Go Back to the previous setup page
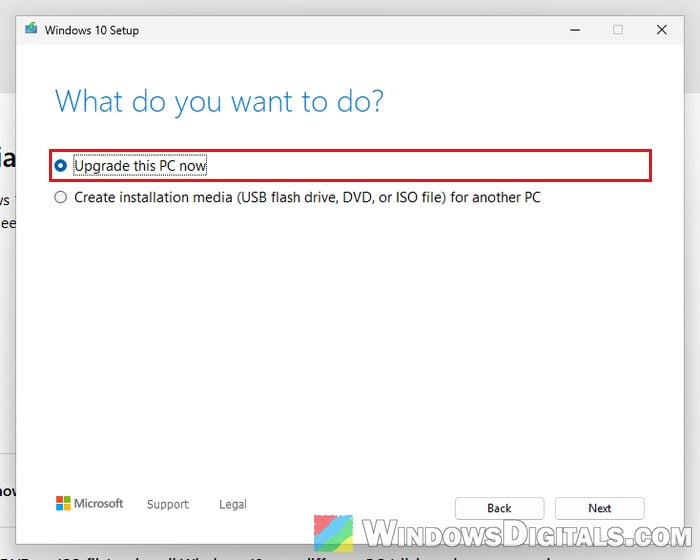The image size is (700, 560). (499, 508)
